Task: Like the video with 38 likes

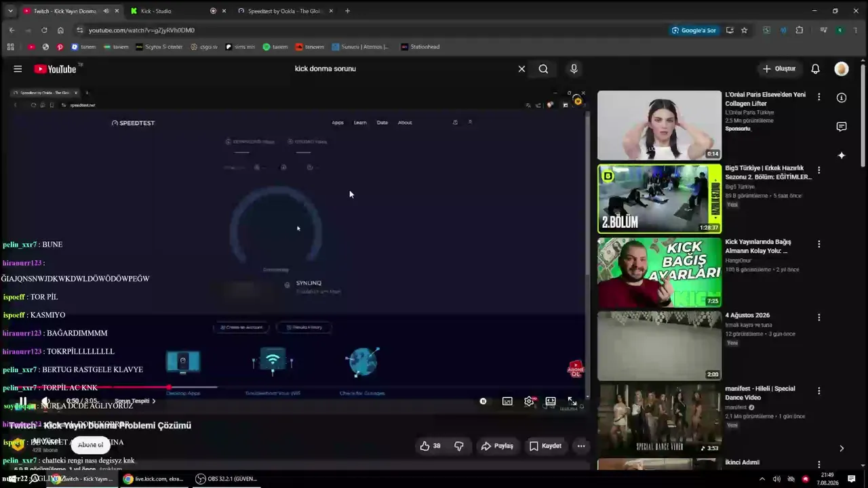Action: pos(431,446)
